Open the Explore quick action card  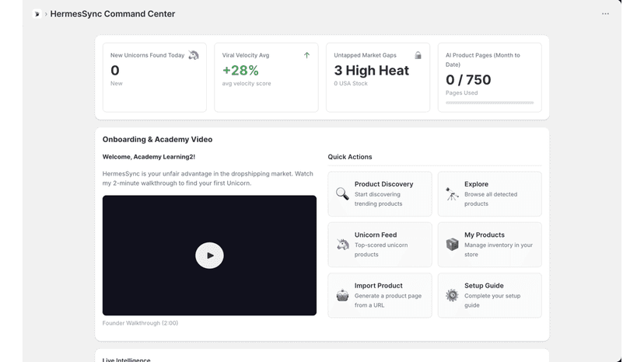click(x=489, y=193)
